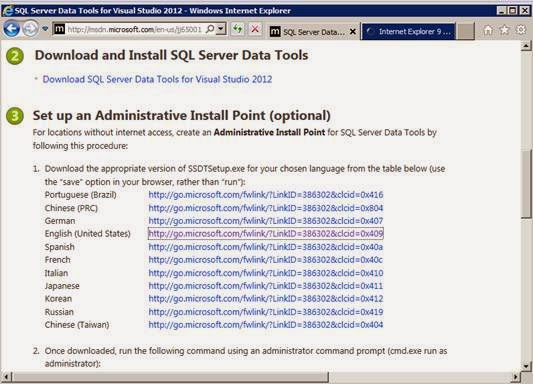This screenshot has width=533, height=384.
Task: Click the vertical scrollbar thumb
Action: coord(526,184)
